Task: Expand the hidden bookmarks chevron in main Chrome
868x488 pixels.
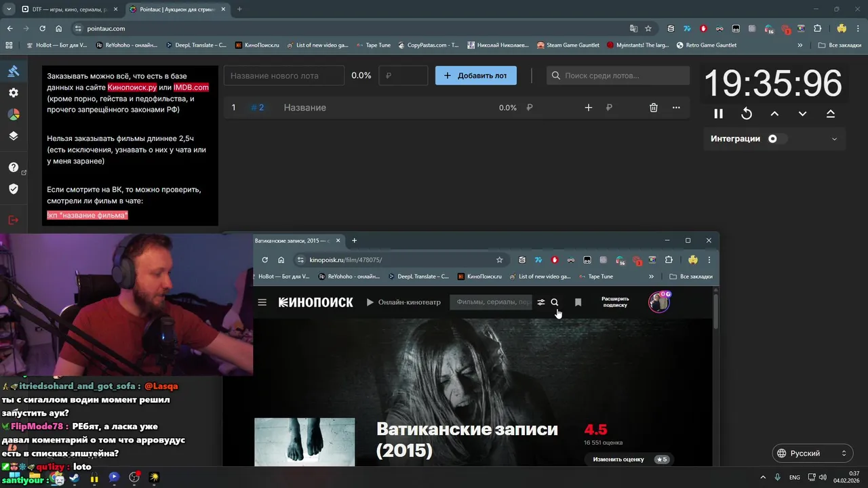Action: (x=800, y=45)
